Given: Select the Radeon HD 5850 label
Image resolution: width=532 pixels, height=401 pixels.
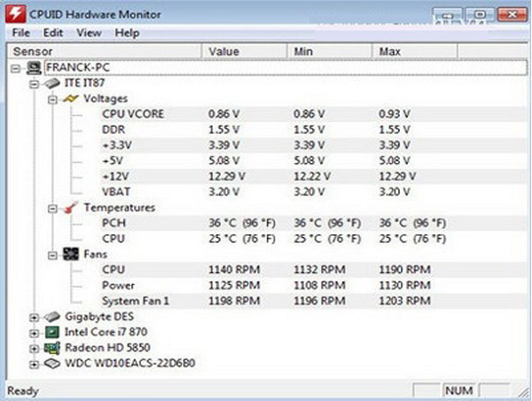Looking at the screenshot, I should click(107, 348).
